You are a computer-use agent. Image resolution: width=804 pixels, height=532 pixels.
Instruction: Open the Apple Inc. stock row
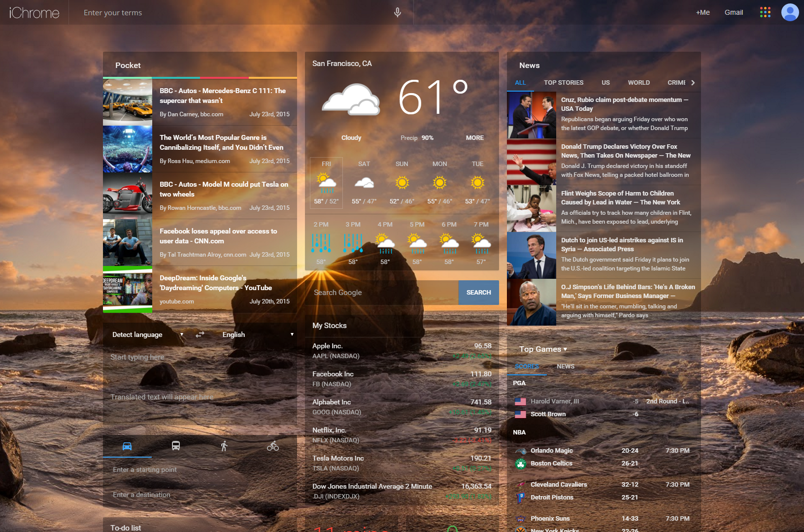[x=402, y=351]
